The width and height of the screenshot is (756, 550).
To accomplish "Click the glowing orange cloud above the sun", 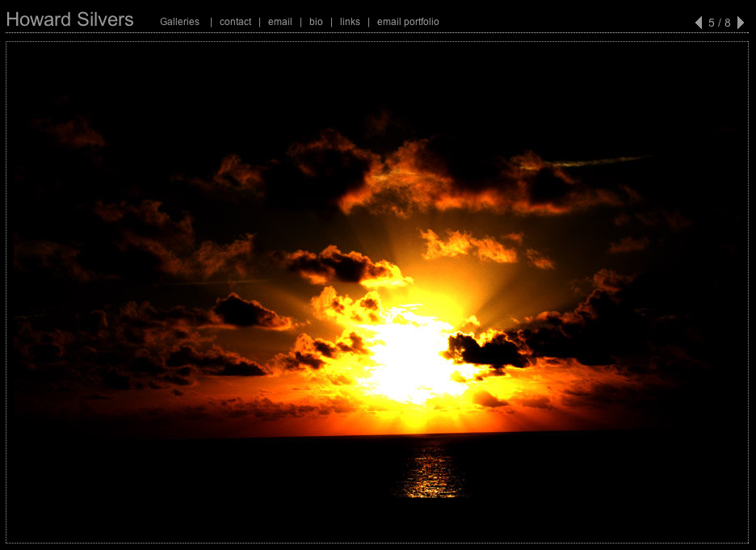I will click(468, 245).
